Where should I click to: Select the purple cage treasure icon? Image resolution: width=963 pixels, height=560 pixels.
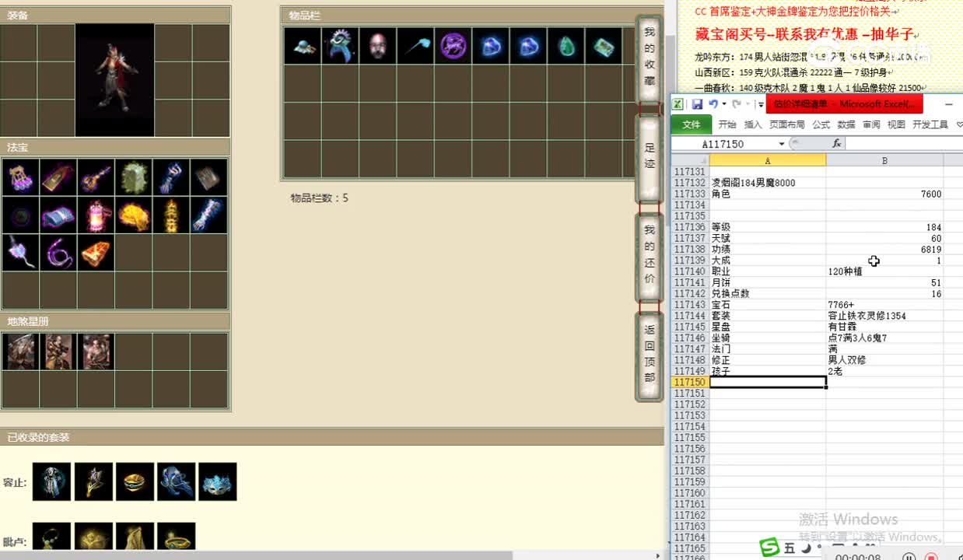(x=21, y=177)
